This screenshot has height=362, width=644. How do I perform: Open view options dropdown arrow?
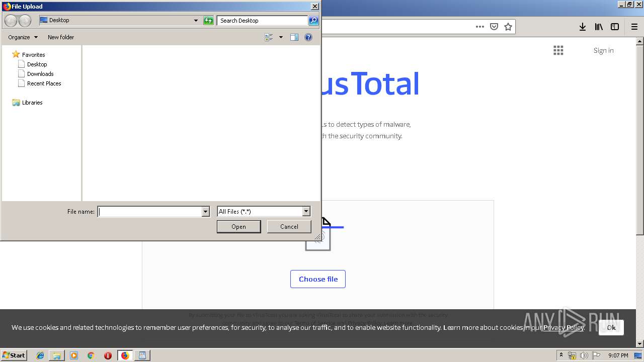coord(281,37)
